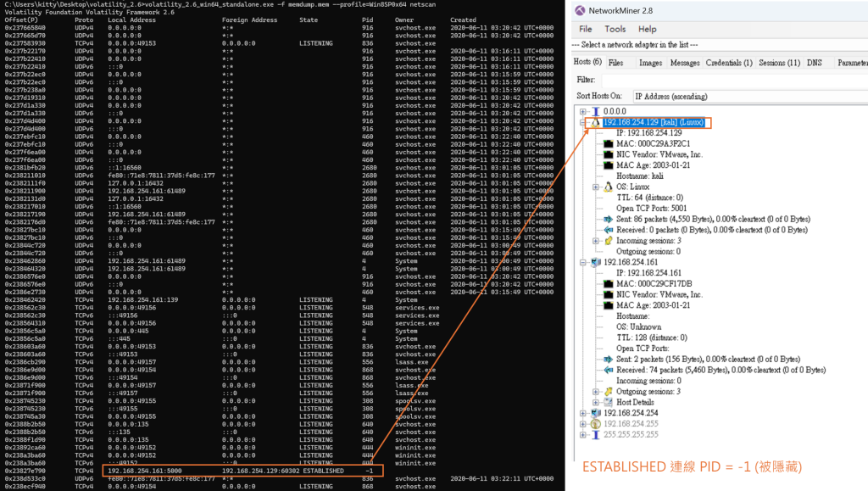The width and height of the screenshot is (868, 491).
Task: Expand the 0.0.0.0 host node
Action: click(583, 111)
